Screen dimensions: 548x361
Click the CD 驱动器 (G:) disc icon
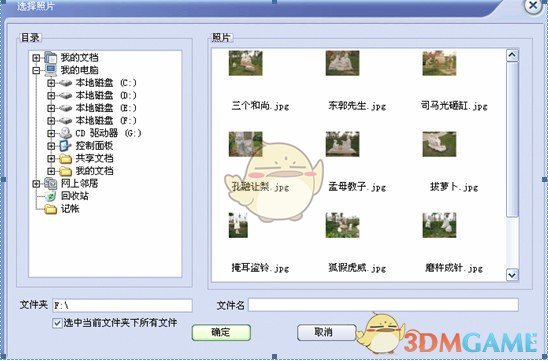point(65,133)
